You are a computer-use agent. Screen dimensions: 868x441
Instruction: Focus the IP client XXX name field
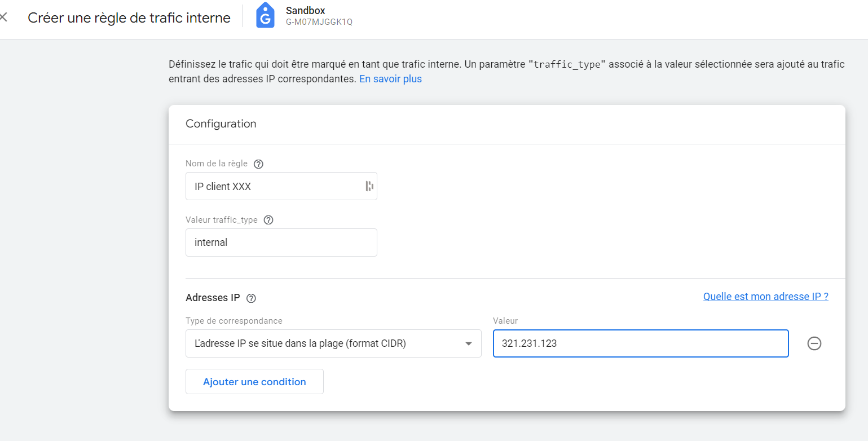coord(281,186)
